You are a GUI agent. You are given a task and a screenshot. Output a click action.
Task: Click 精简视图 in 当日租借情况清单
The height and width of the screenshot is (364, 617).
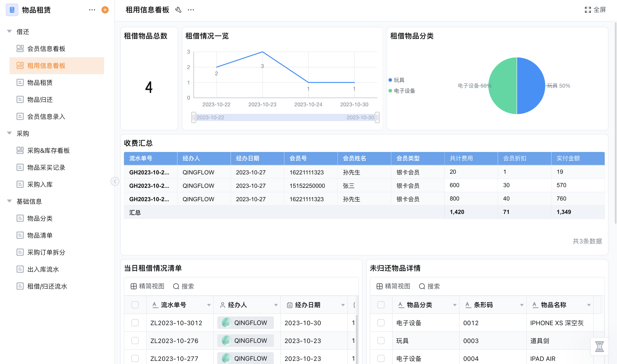147,286
